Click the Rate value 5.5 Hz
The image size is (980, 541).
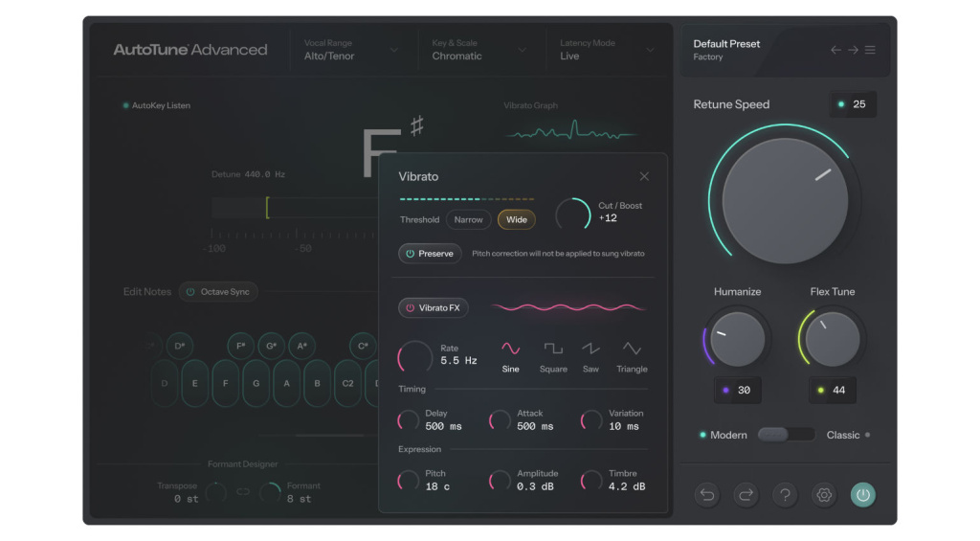pos(458,361)
